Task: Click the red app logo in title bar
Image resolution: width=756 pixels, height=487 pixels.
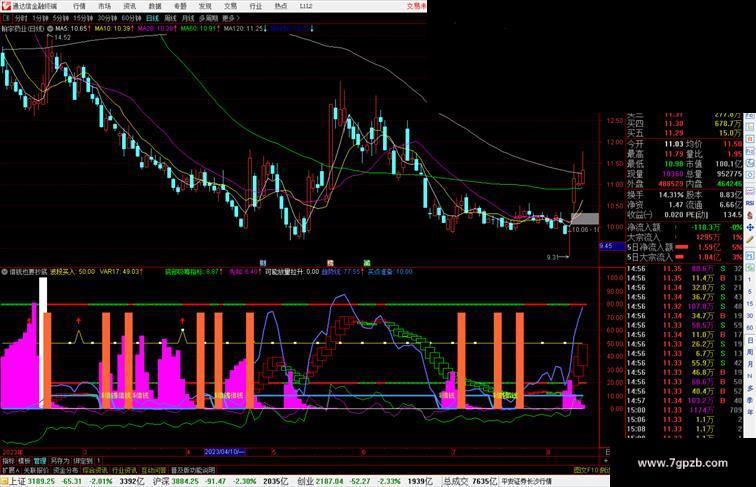Action: 5,6
